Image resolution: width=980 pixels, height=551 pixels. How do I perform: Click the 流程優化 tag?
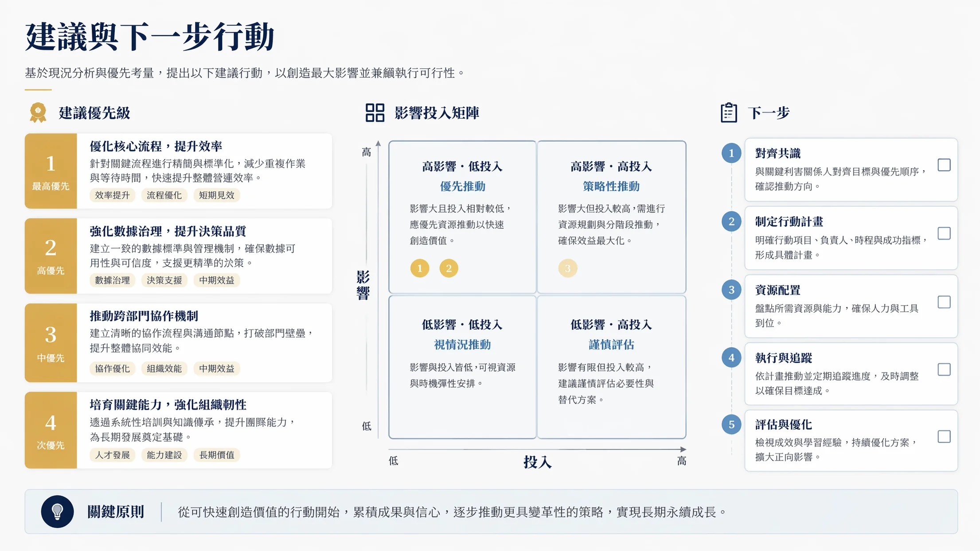164,195
